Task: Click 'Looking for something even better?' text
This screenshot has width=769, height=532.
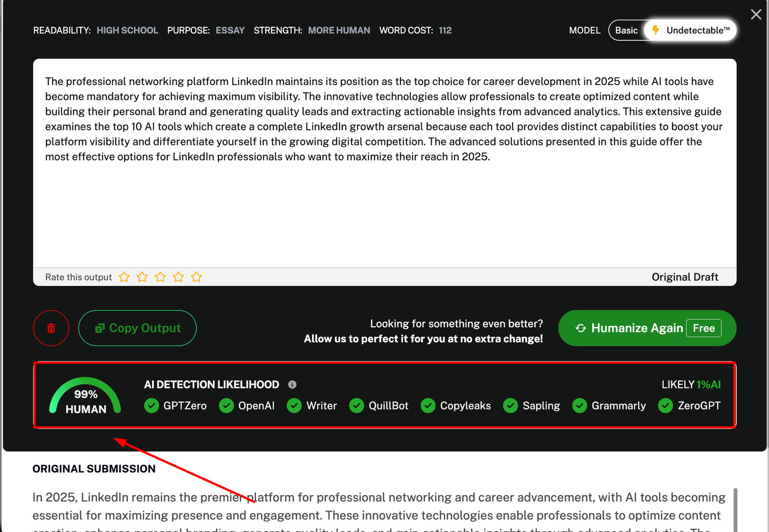Action: 457,323
